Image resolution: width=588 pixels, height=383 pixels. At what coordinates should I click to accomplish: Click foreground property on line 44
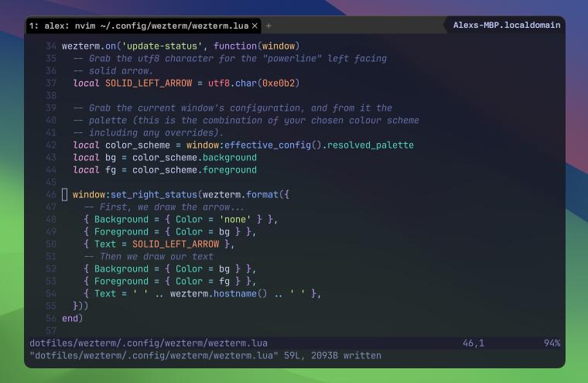pos(230,170)
